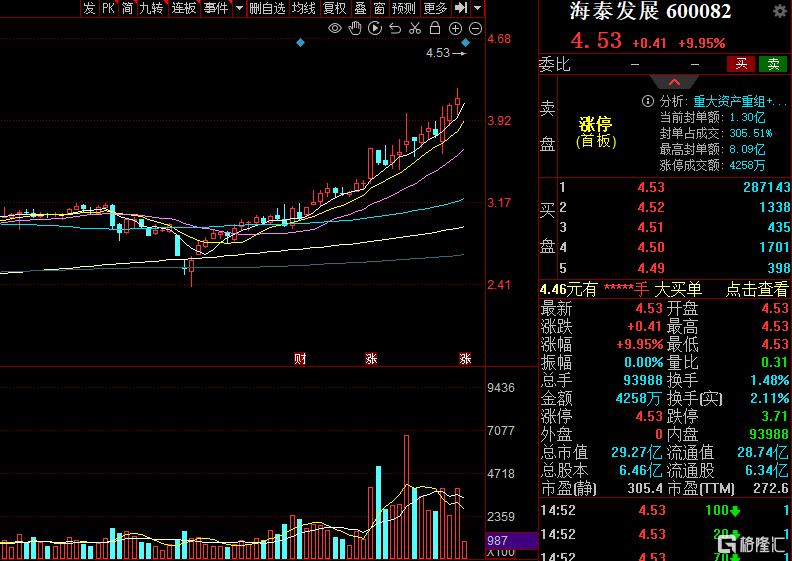Toggle the 连板 indicator
The image size is (792, 561).
coord(183,8)
